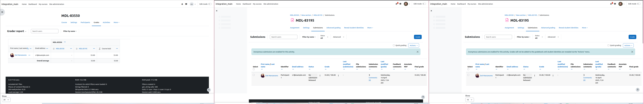This screenshot has width=644, height=104.
Task: Check Zoé Manzanares row checkbox in right window
Action: [x=468, y=75]
